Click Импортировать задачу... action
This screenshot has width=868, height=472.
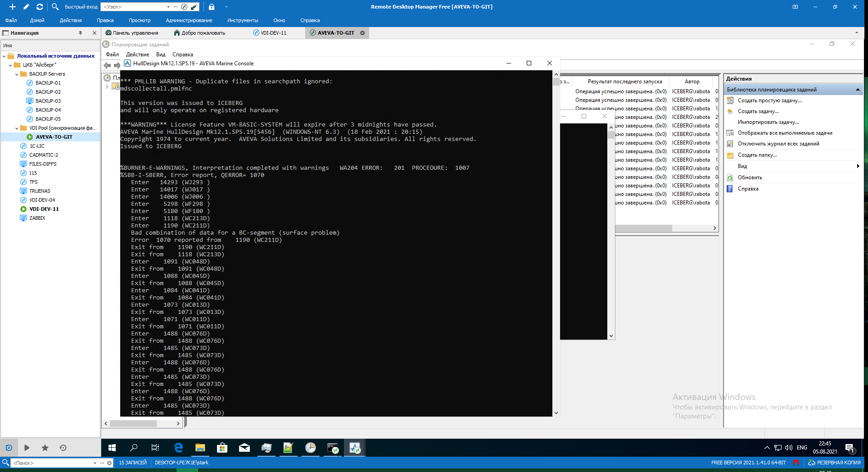tap(768, 122)
